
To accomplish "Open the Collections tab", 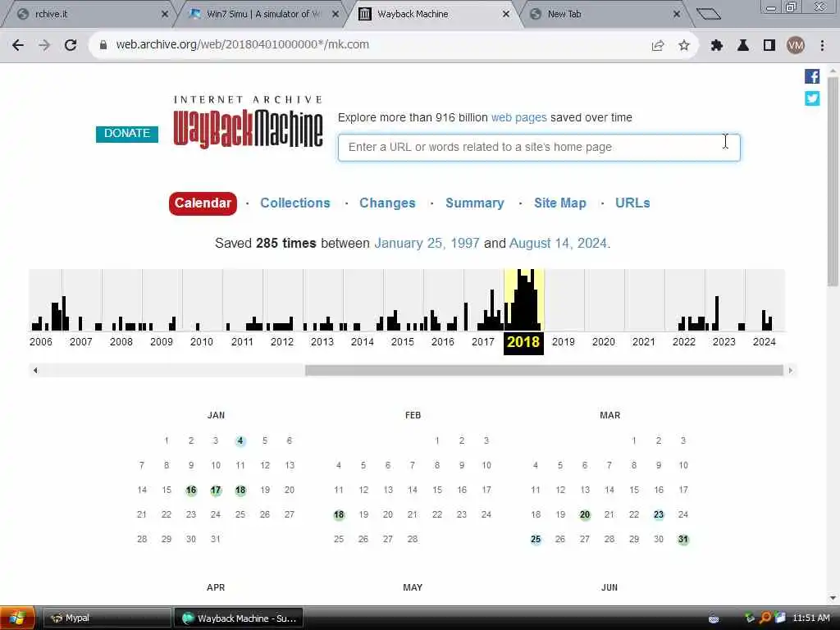I will [295, 203].
